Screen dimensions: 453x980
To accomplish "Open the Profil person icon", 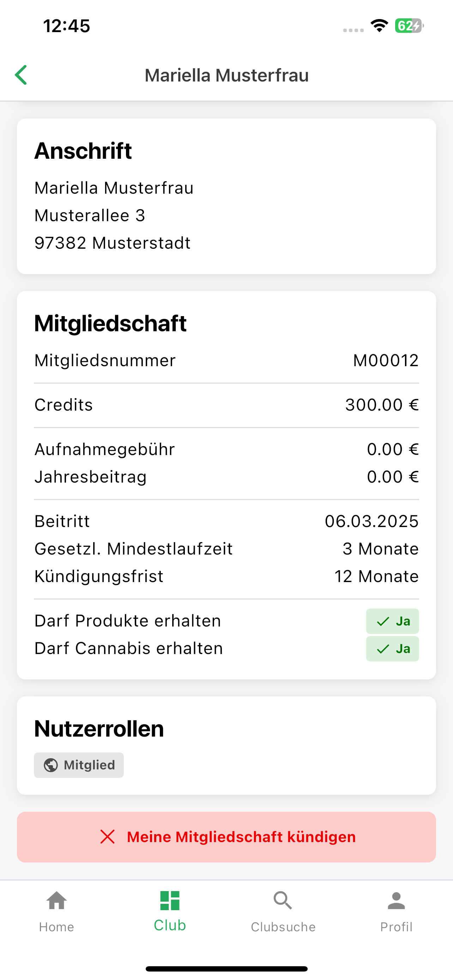I will (x=396, y=901).
